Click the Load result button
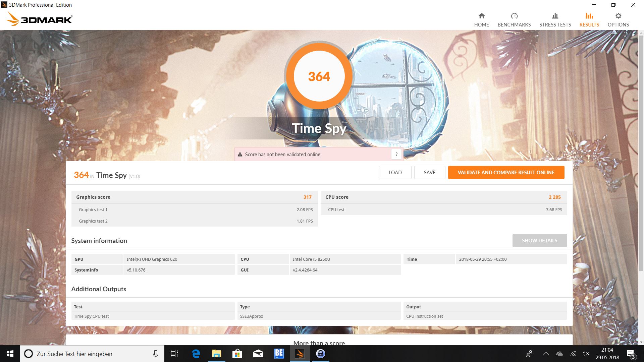Image resolution: width=644 pixels, height=362 pixels. pos(395,172)
